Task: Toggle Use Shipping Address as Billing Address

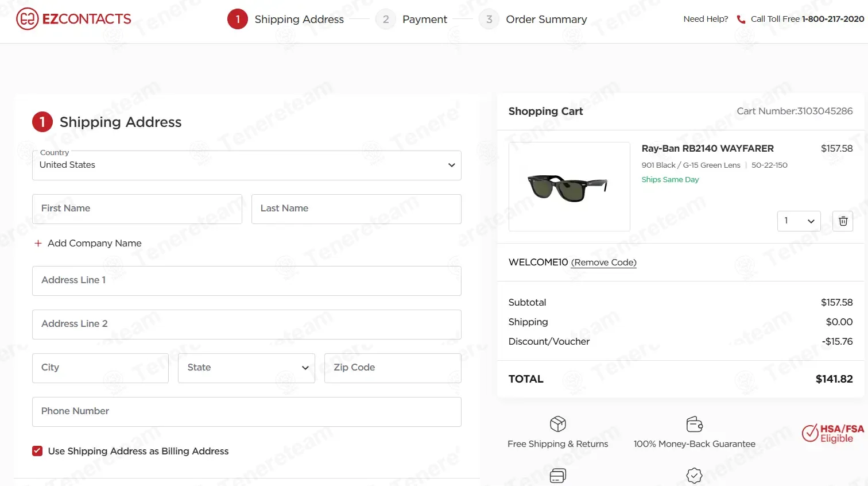Action: click(37, 451)
